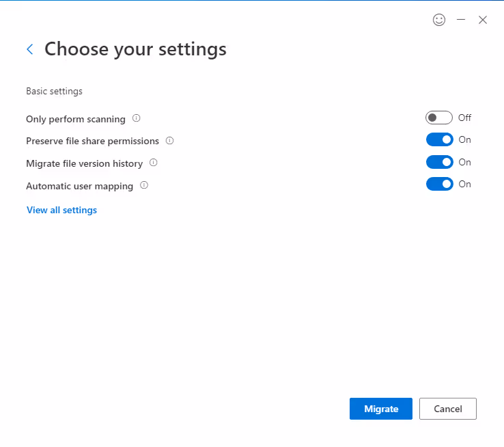
Task: Click the Automatic user mapping label
Action: click(x=79, y=186)
